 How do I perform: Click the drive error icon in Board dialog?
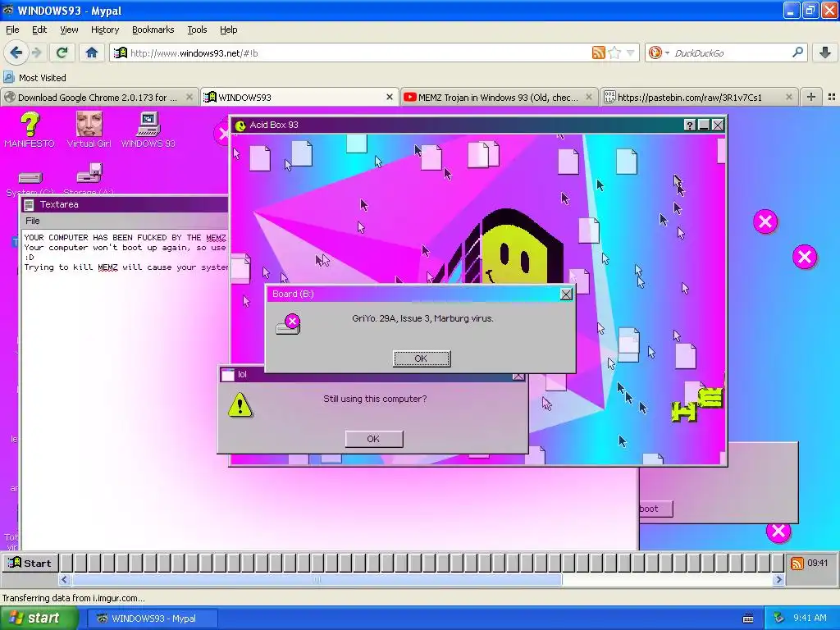[x=288, y=324]
